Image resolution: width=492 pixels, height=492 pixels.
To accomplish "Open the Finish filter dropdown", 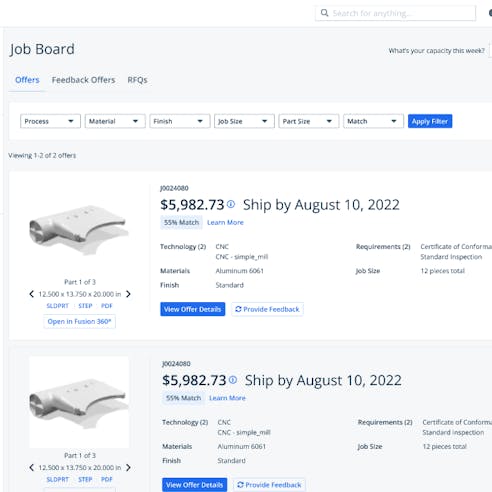I will (x=180, y=121).
